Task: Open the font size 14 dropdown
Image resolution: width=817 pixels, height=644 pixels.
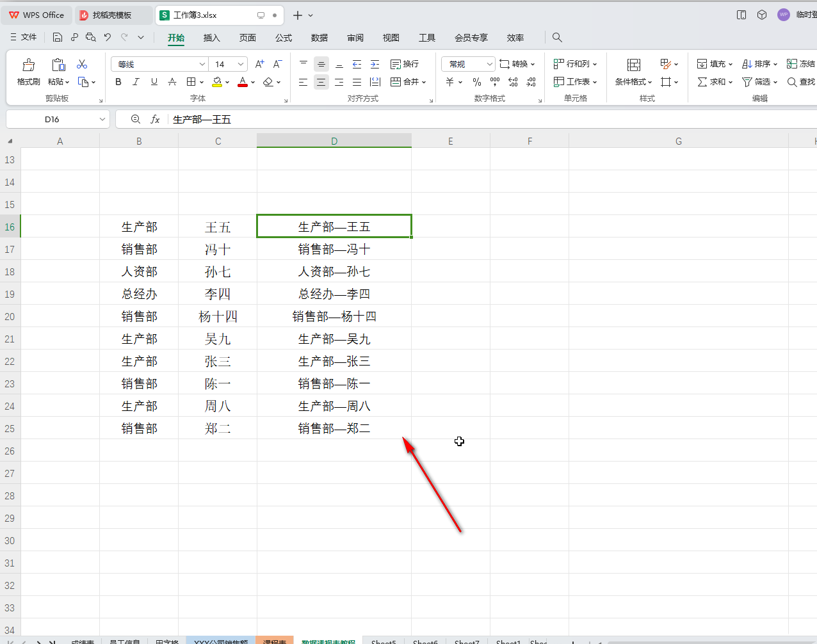Action: pos(241,64)
